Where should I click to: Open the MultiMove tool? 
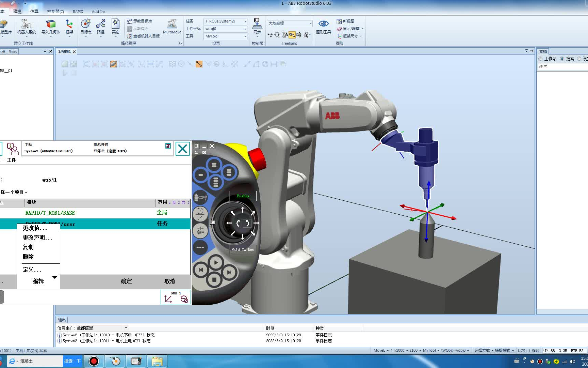[172, 27]
